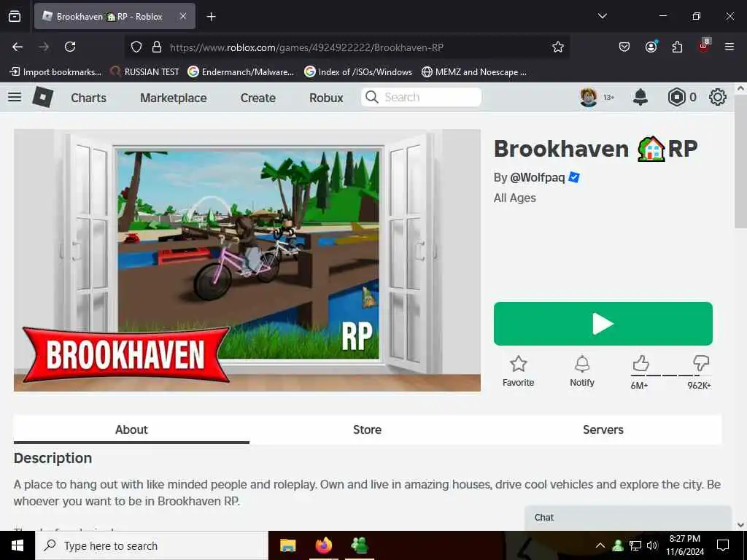Open the volume speaker tray icon

[652, 545]
